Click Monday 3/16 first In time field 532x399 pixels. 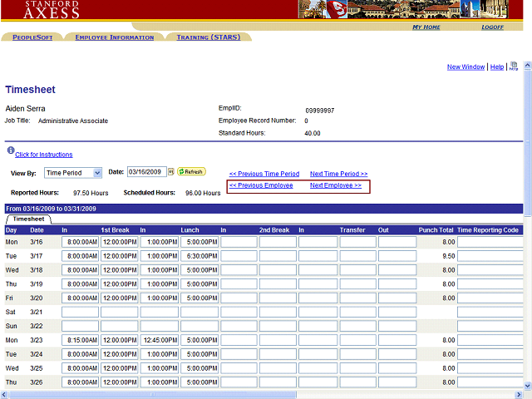pyautogui.click(x=81, y=242)
